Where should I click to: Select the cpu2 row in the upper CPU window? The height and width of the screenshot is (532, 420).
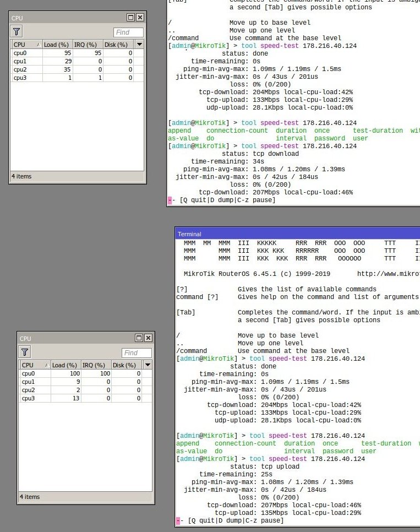pos(78,69)
